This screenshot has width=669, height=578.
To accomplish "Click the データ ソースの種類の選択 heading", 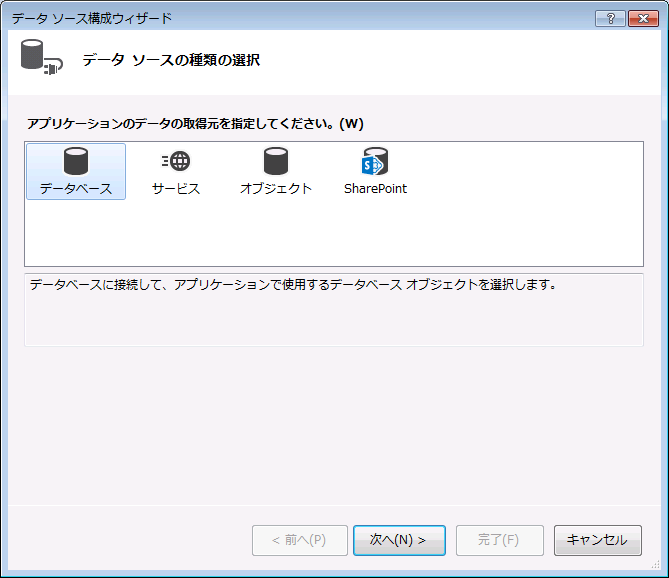I will [171, 60].
